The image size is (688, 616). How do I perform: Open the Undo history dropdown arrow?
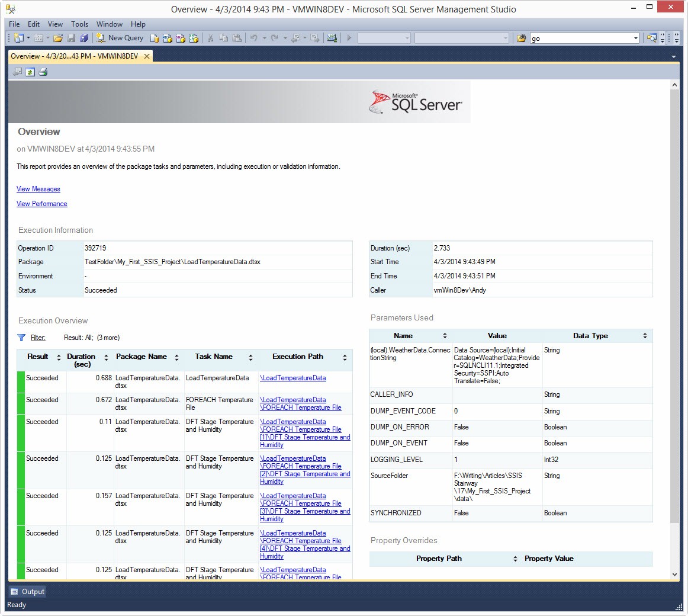coord(264,38)
